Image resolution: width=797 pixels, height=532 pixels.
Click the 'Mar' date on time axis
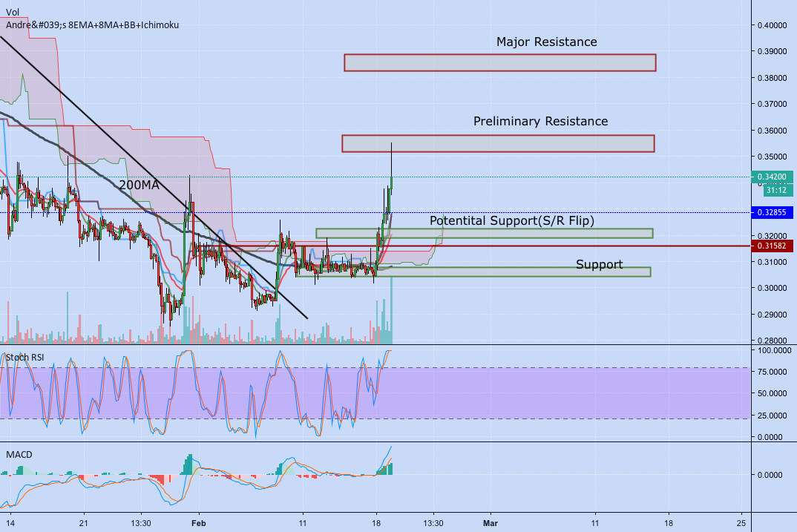[491, 523]
